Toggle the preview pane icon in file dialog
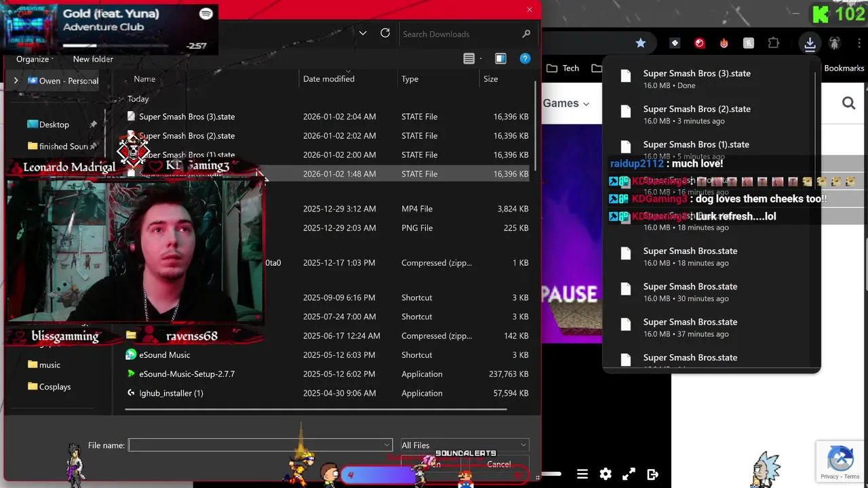 coord(500,59)
